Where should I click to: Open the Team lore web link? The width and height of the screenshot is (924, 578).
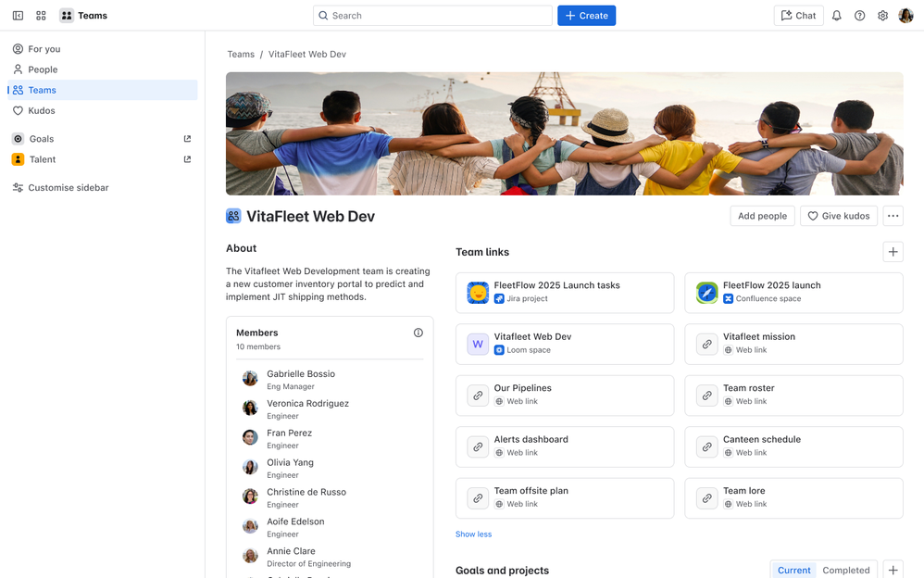(793, 497)
